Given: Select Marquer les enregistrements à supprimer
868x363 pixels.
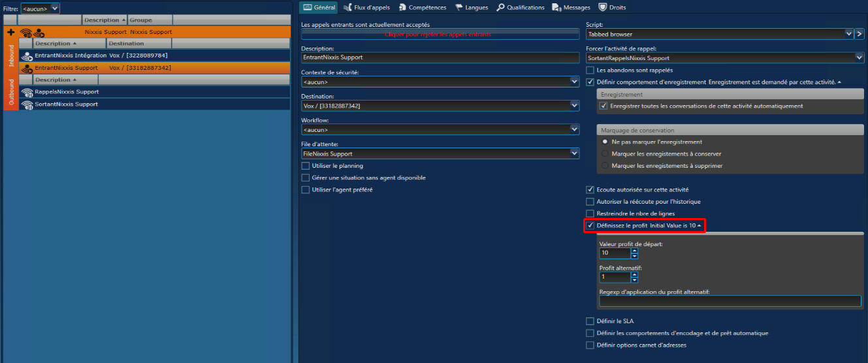Looking at the screenshot, I should 604,166.
